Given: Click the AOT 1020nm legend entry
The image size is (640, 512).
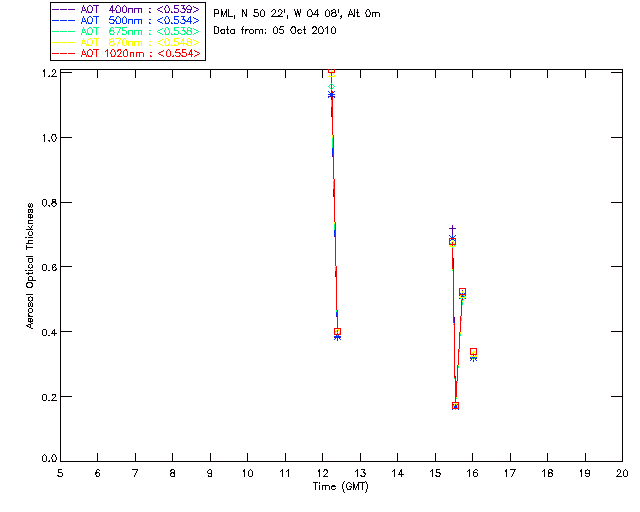Looking at the screenshot, I should (126, 53).
